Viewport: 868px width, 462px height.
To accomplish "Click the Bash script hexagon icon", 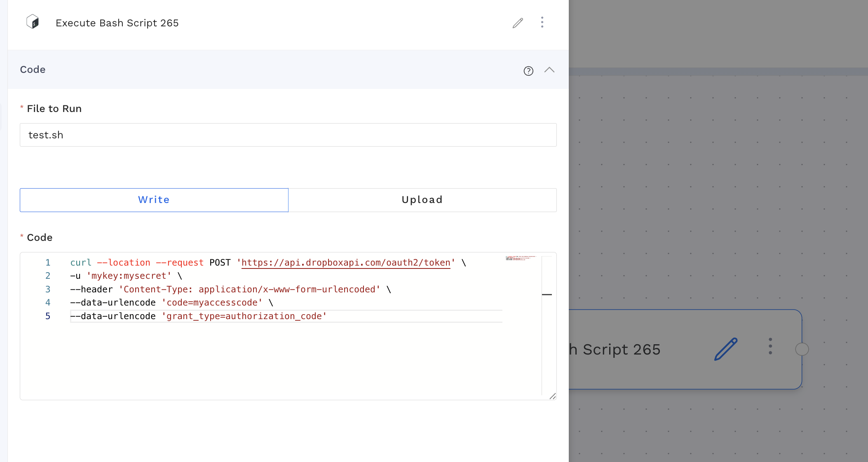I will click(x=33, y=22).
